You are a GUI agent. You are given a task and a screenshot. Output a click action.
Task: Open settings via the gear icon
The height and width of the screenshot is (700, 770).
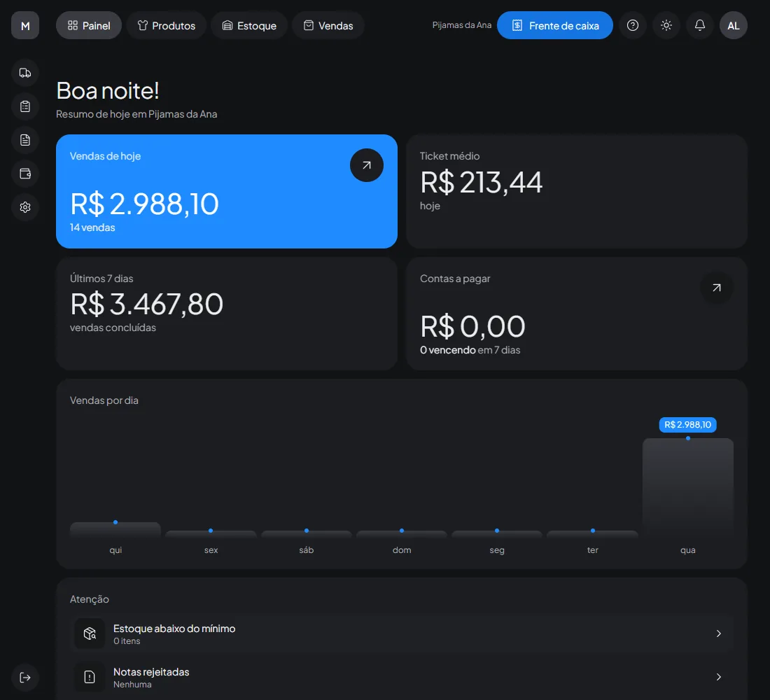coord(25,207)
